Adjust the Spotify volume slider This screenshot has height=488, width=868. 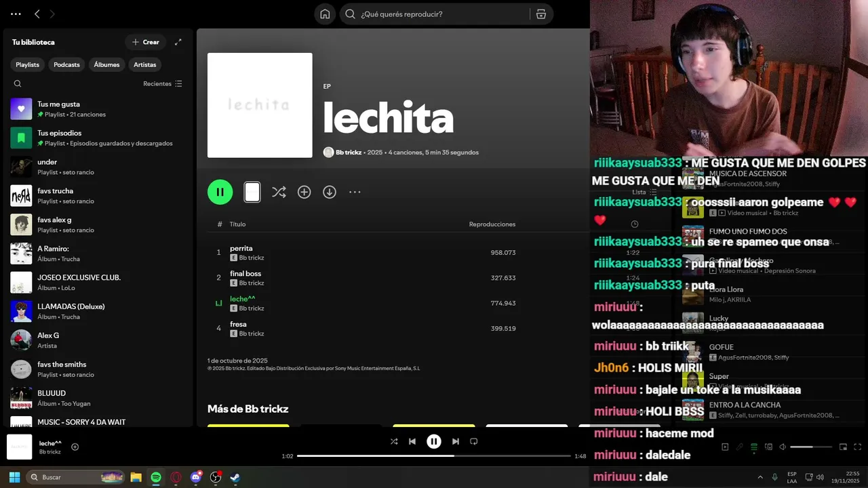pyautogui.click(x=811, y=447)
